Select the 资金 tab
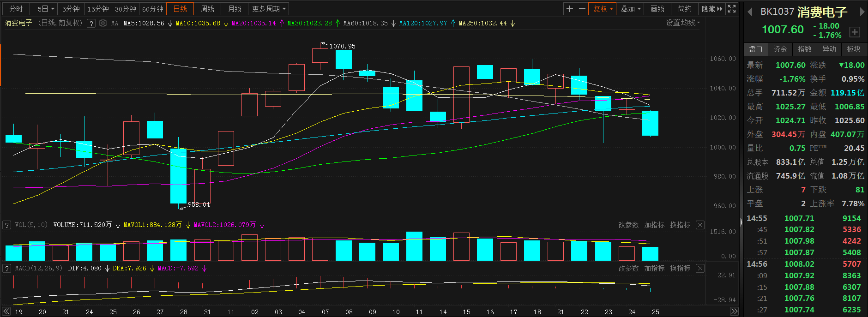 (x=780, y=49)
